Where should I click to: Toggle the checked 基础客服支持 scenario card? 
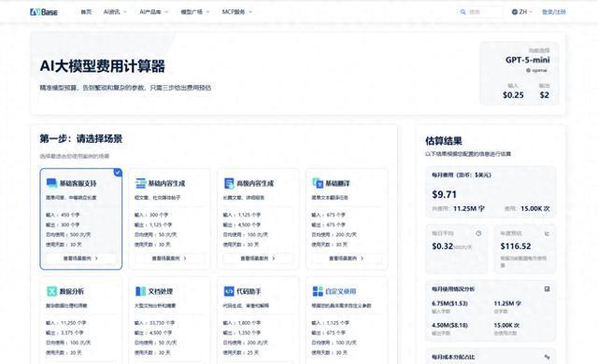coord(81,219)
